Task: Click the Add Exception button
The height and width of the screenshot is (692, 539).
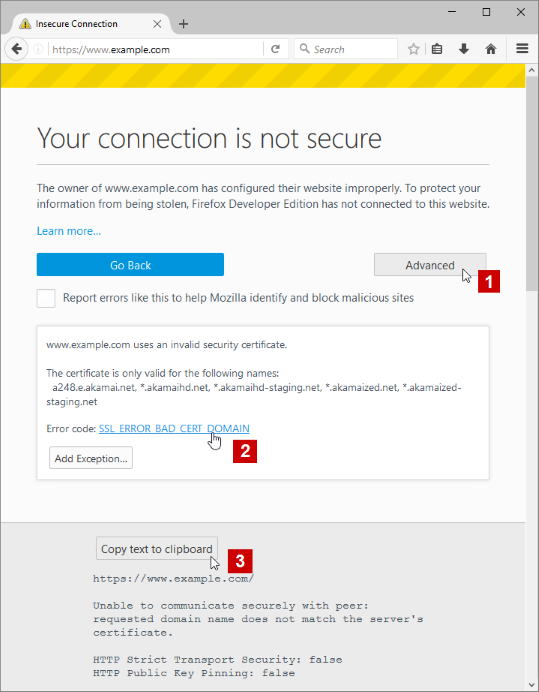Action: tap(91, 458)
